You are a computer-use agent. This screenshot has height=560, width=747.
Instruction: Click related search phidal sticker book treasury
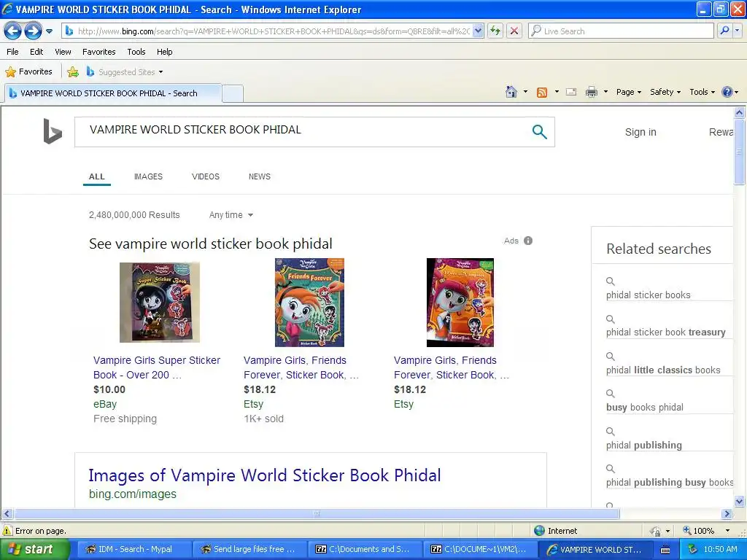point(665,332)
